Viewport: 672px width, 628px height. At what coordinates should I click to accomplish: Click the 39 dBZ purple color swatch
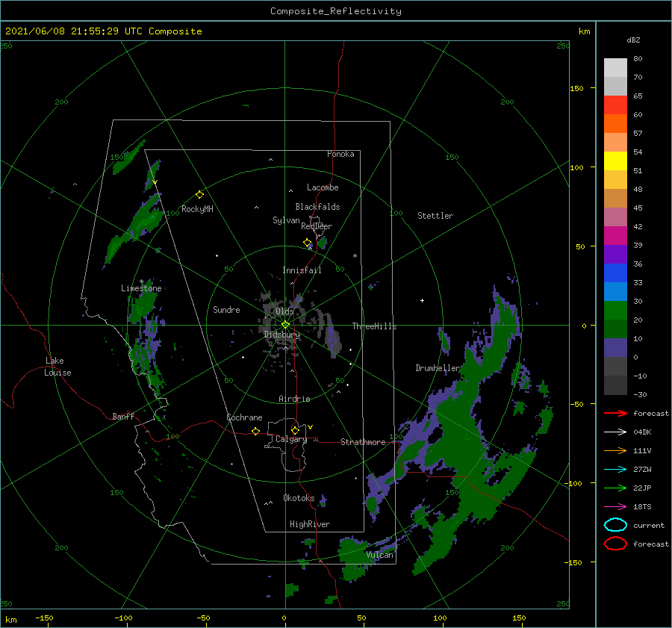point(615,254)
